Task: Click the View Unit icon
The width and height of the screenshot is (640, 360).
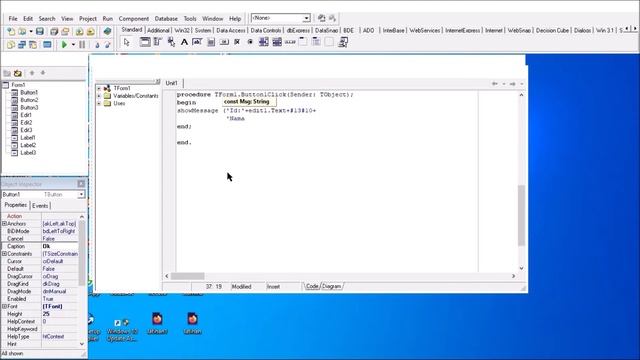Action: 11,44
